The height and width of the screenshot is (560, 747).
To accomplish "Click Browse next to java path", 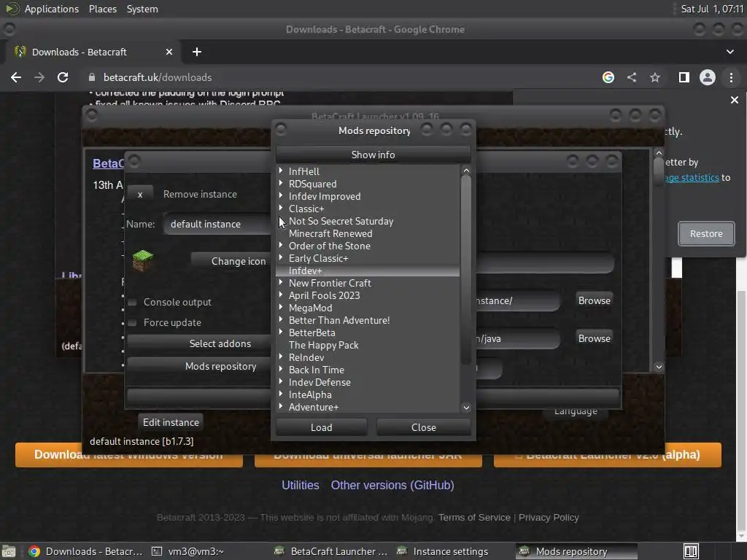I will click(594, 338).
